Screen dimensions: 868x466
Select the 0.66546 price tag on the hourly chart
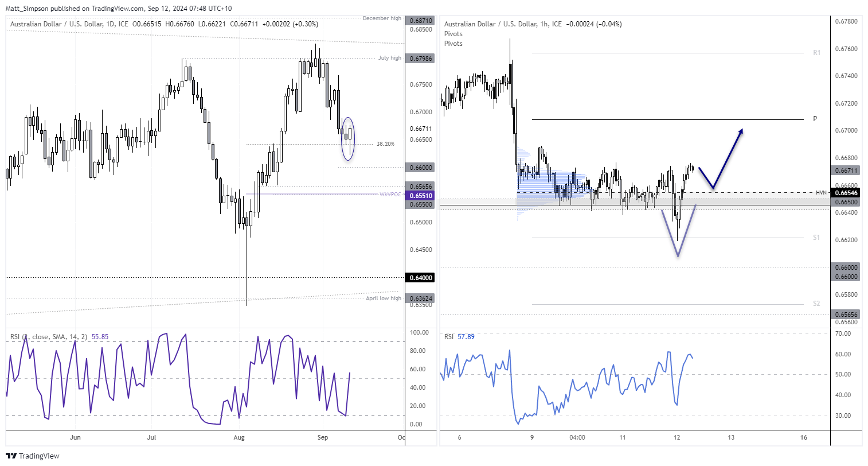coord(846,193)
